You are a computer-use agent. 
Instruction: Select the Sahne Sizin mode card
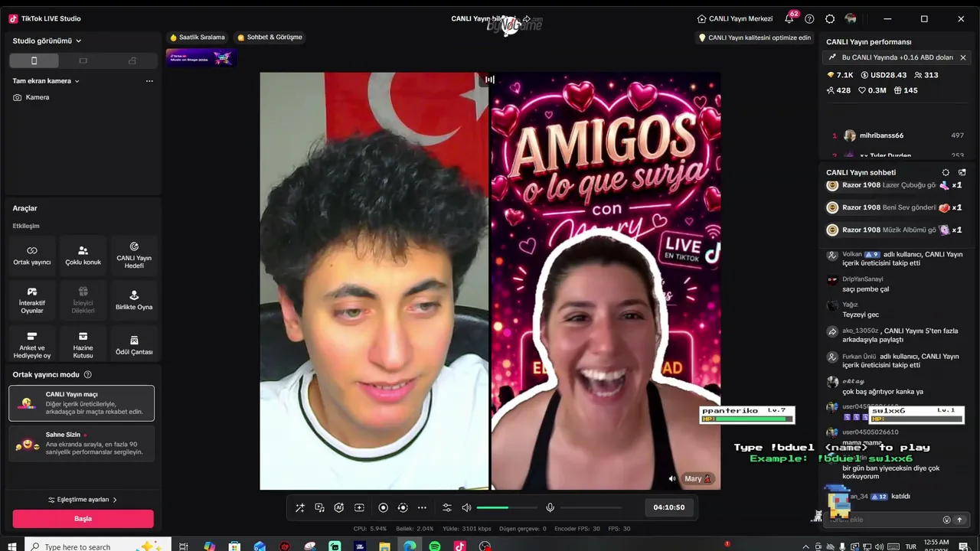pyautogui.click(x=81, y=444)
